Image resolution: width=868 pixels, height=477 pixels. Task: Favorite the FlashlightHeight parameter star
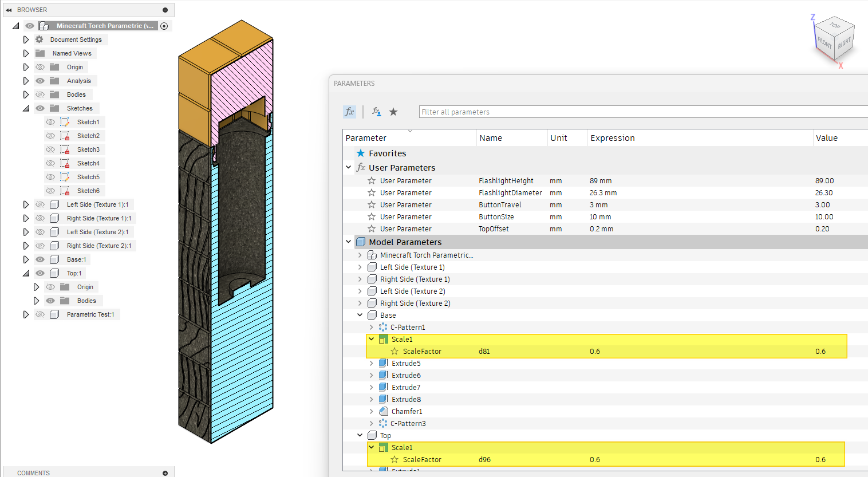click(372, 180)
